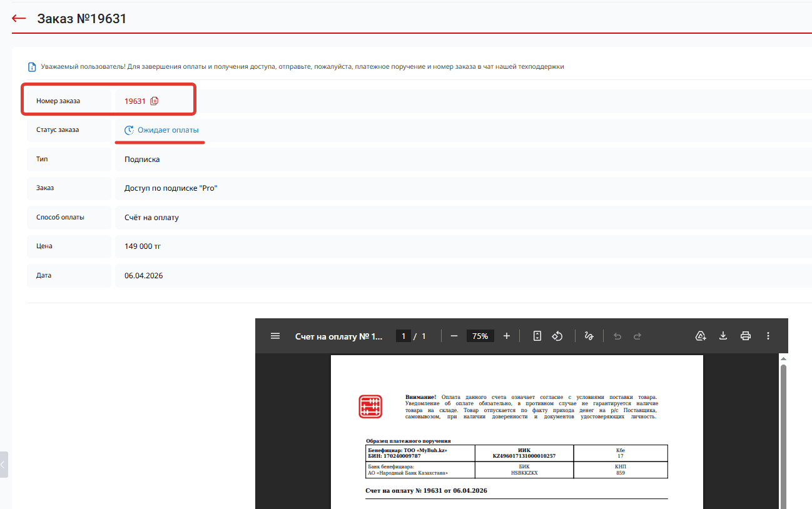Screen dimensions: 812x509
Task: Undo the last PDF annotation
Action: [617, 336]
